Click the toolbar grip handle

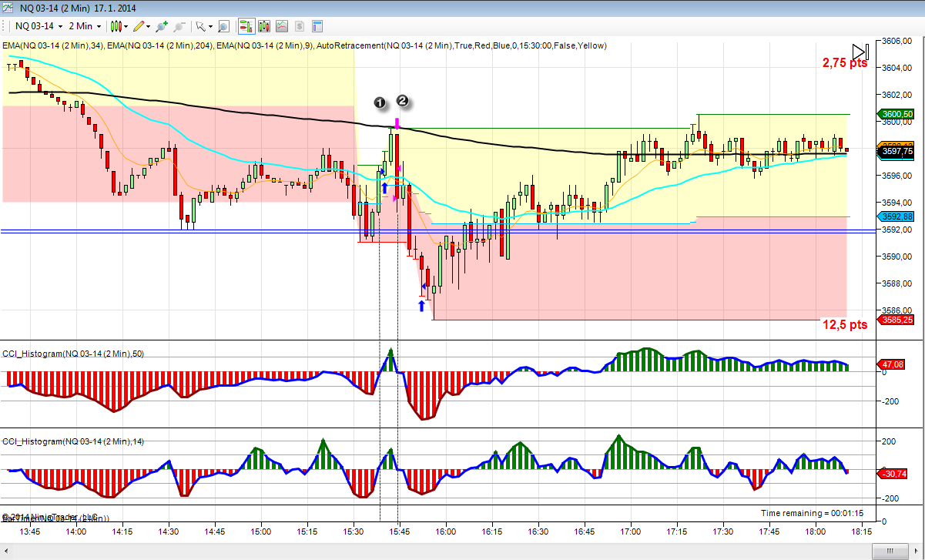3,26
